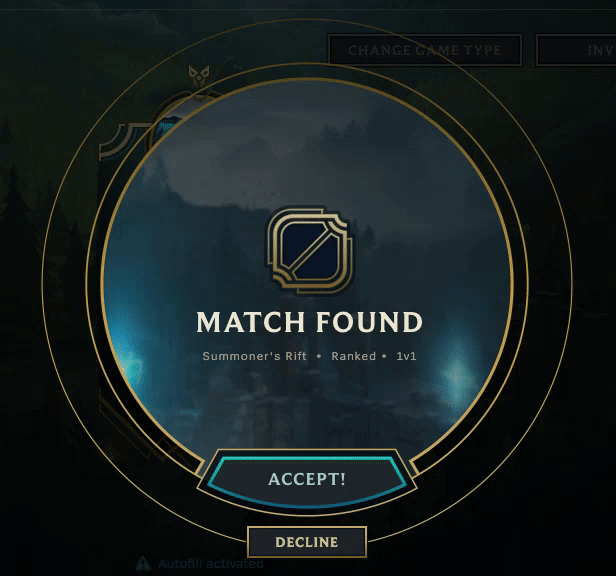Select the winged rank crest icon

[x=199, y=76]
